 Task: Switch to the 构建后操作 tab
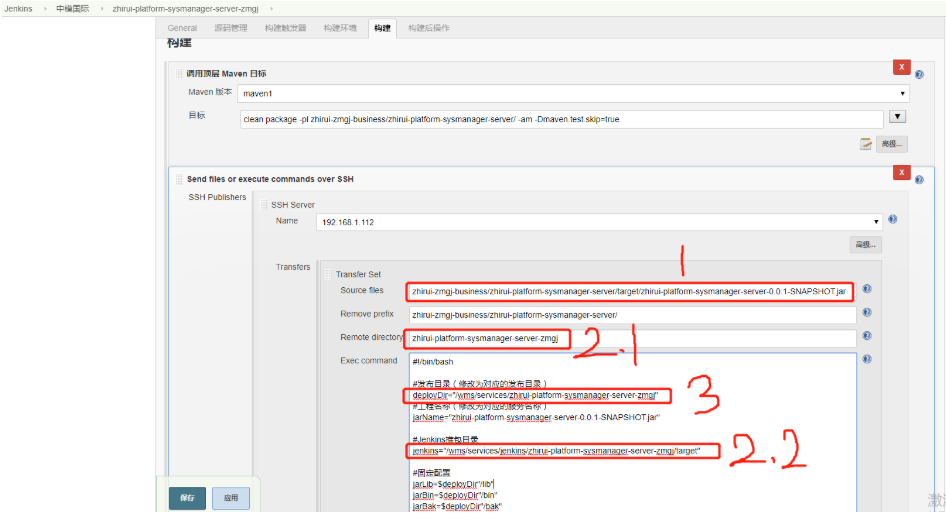(x=429, y=28)
